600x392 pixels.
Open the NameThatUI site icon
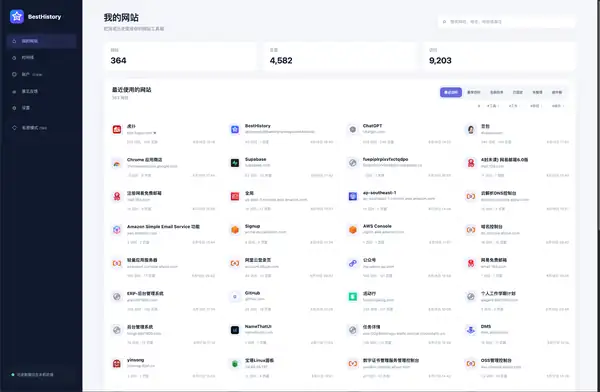click(x=235, y=330)
